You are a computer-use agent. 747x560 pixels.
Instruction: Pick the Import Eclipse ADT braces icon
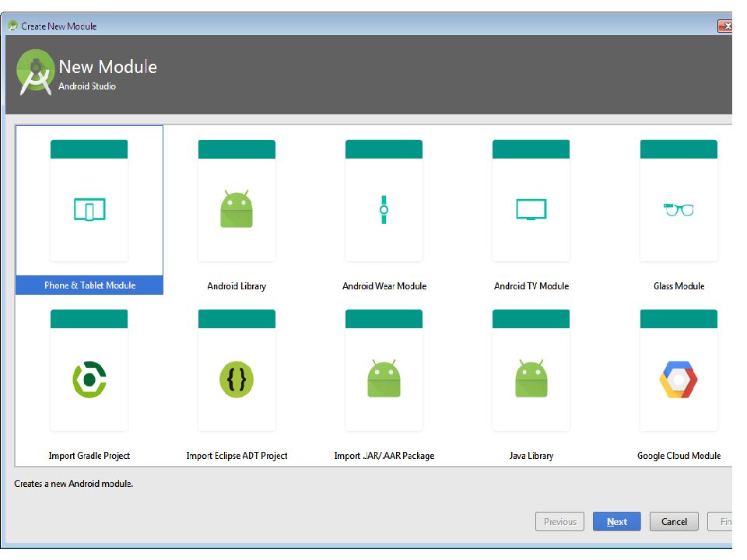point(237,380)
